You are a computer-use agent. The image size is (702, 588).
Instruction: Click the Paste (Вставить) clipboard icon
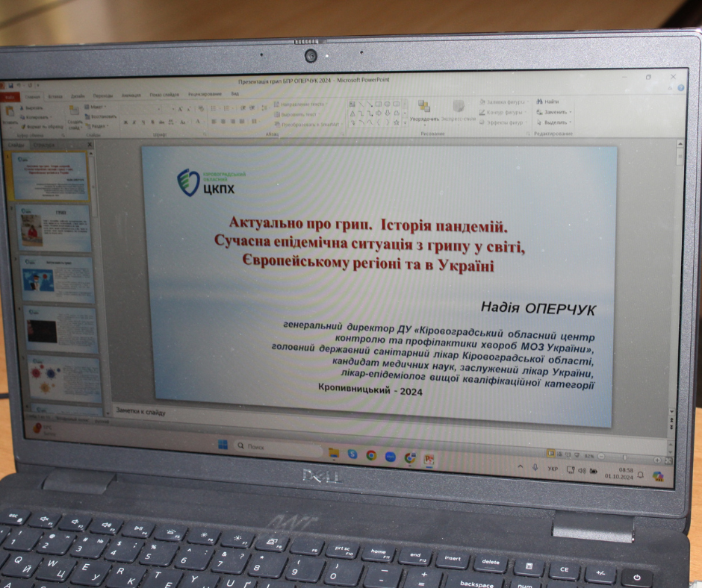pos(10,112)
